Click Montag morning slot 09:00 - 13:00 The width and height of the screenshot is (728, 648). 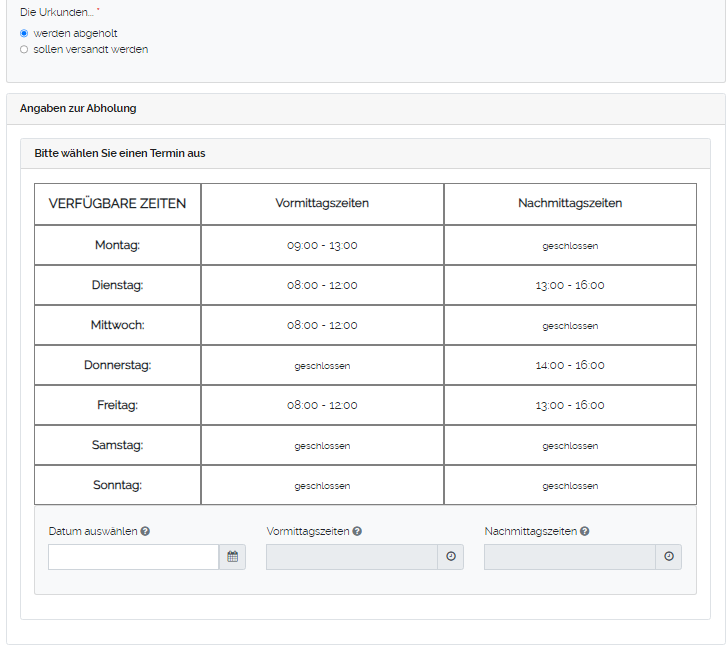(x=322, y=245)
